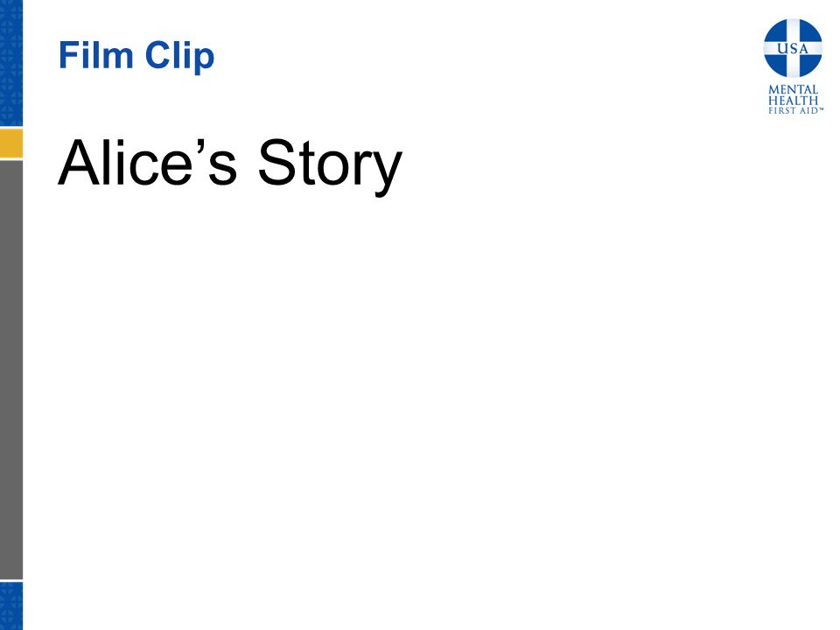
Task: Click the word Alice's in the body text
Action: tap(147, 162)
